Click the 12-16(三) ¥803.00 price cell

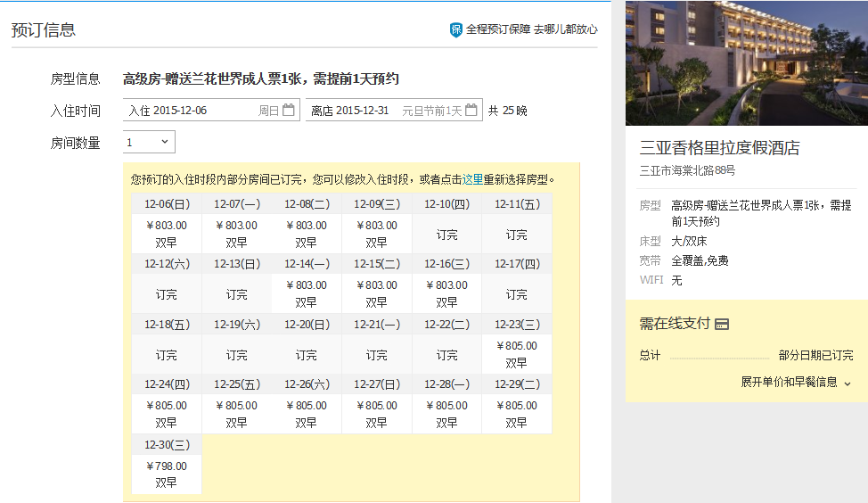(x=446, y=293)
